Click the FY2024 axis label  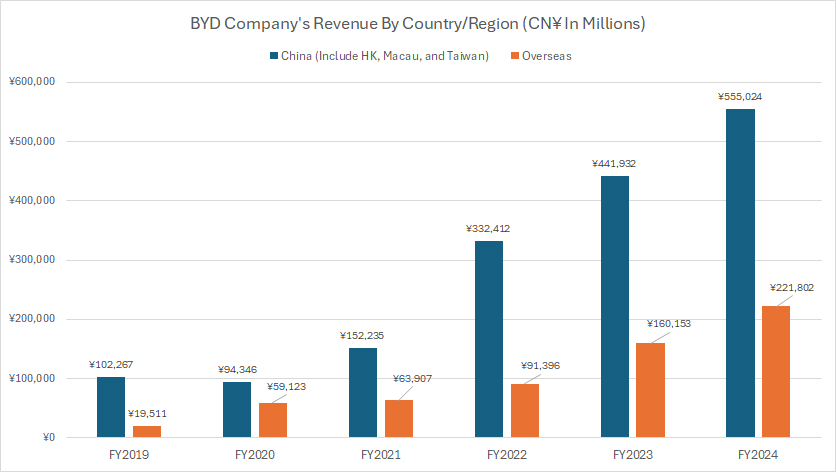click(x=758, y=455)
